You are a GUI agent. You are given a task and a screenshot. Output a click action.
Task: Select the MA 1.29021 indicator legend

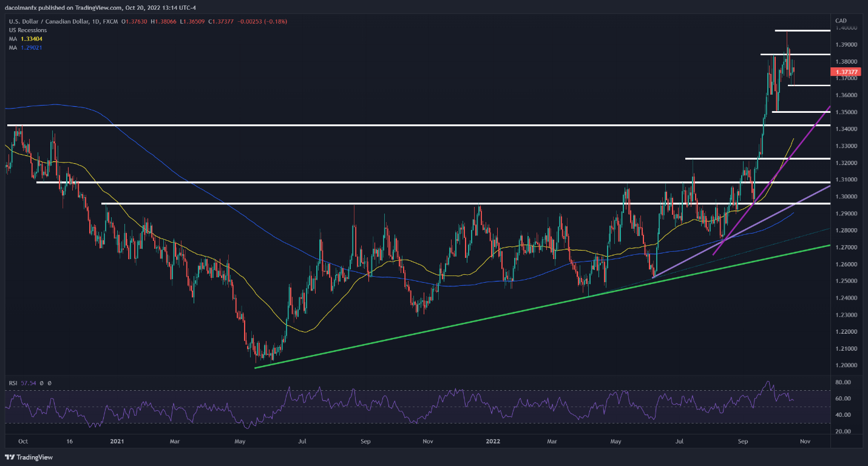(x=25, y=47)
